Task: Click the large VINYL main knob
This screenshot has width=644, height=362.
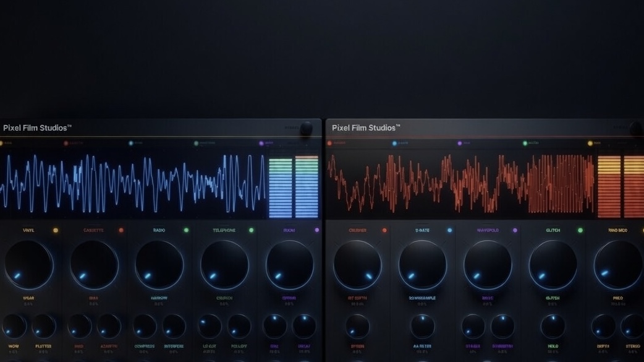Action: 29,265
